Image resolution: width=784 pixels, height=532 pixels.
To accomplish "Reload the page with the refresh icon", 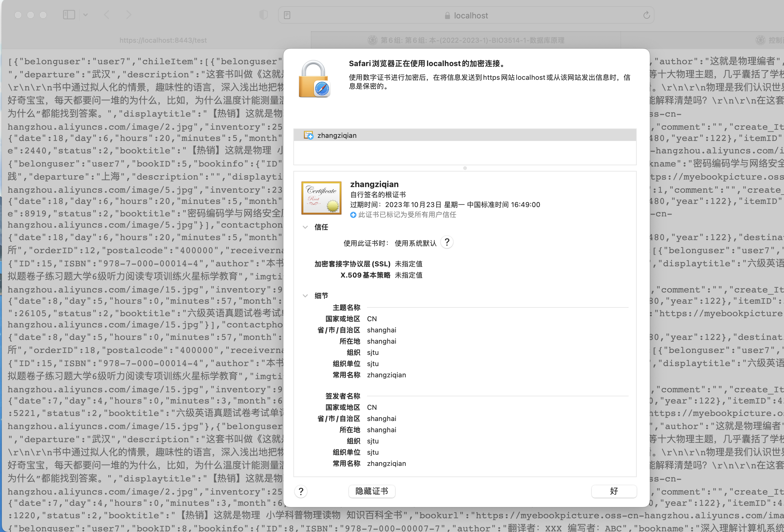I will pyautogui.click(x=646, y=15).
